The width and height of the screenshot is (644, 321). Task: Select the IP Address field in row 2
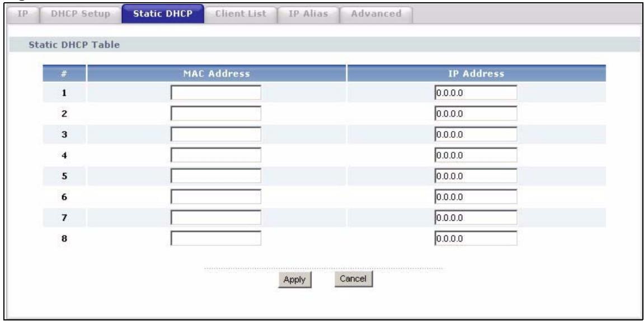[x=476, y=113]
